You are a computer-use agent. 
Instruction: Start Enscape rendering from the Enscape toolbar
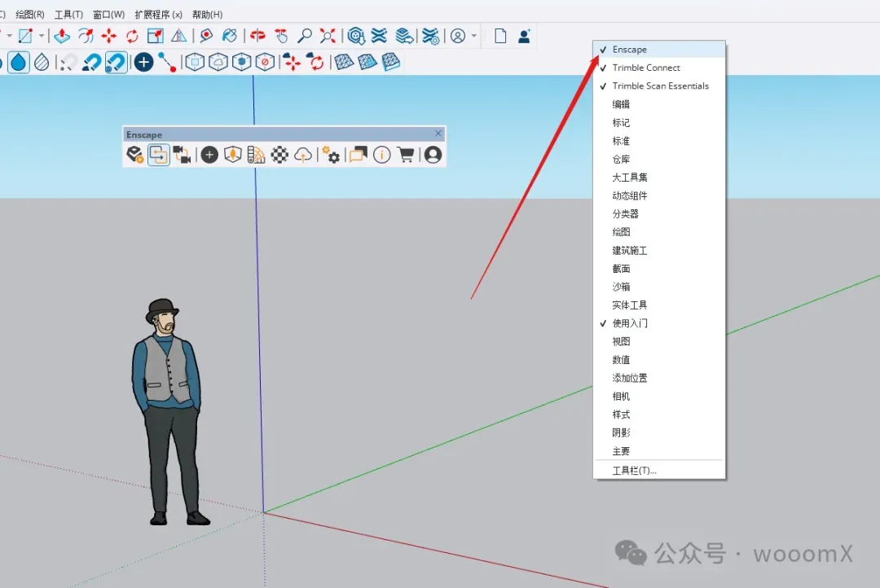(134, 154)
